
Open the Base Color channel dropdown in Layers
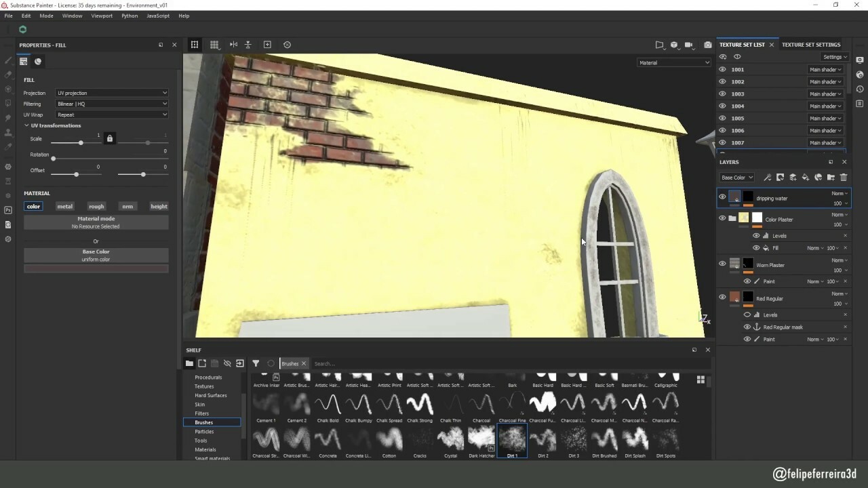tap(736, 177)
